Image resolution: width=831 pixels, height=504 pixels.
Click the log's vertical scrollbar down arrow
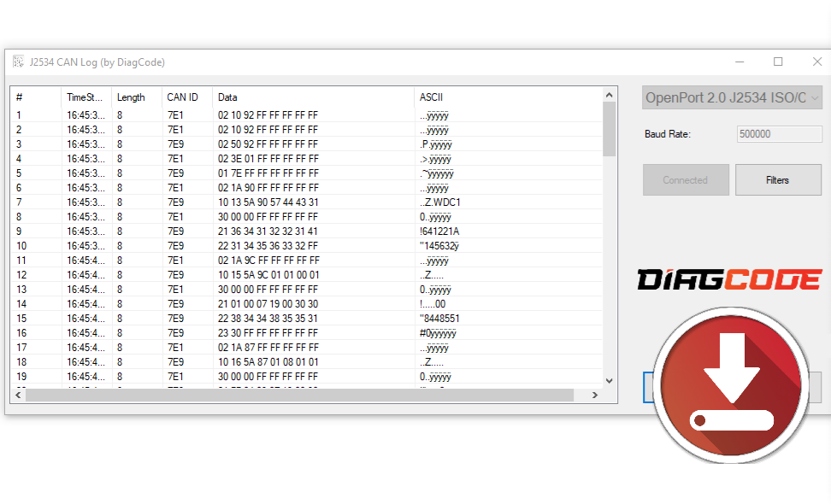tap(609, 381)
